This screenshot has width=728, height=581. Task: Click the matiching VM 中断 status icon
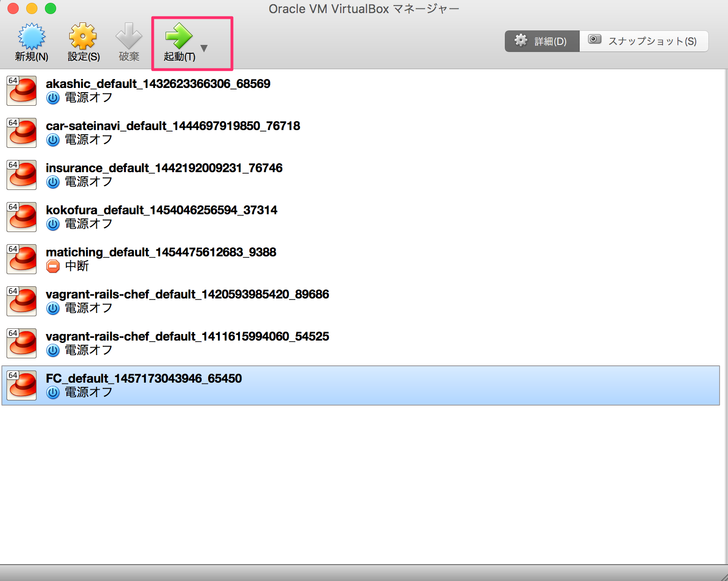click(53, 266)
